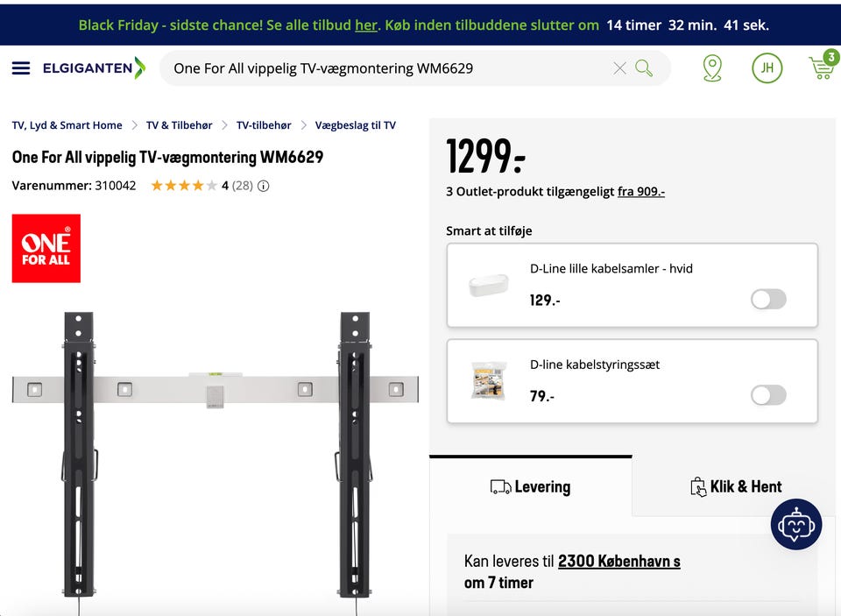Image resolution: width=841 pixels, height=616 pixels.
Task: Open the shopping cart with 3 items
Action: tap(822, 67)
